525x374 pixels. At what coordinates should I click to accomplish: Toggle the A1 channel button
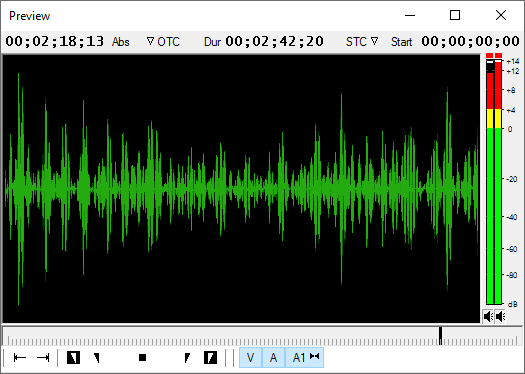[x=304, y=358]
